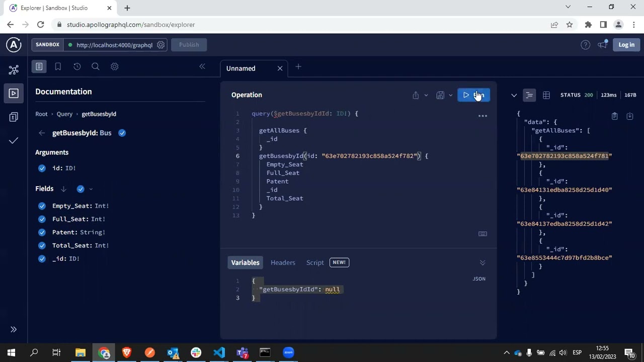This screenshot has height=362, width=644.
Task: Click the localhost:4000/graphql endpoint field
Action: (x=114, y=45)
